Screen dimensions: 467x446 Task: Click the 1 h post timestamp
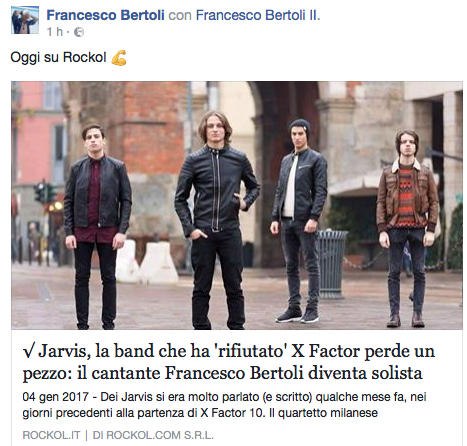point(55,32)
